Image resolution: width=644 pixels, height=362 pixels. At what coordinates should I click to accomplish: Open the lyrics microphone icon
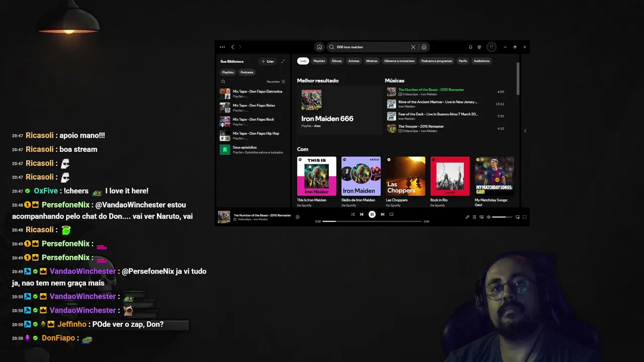tap(467, 217)
